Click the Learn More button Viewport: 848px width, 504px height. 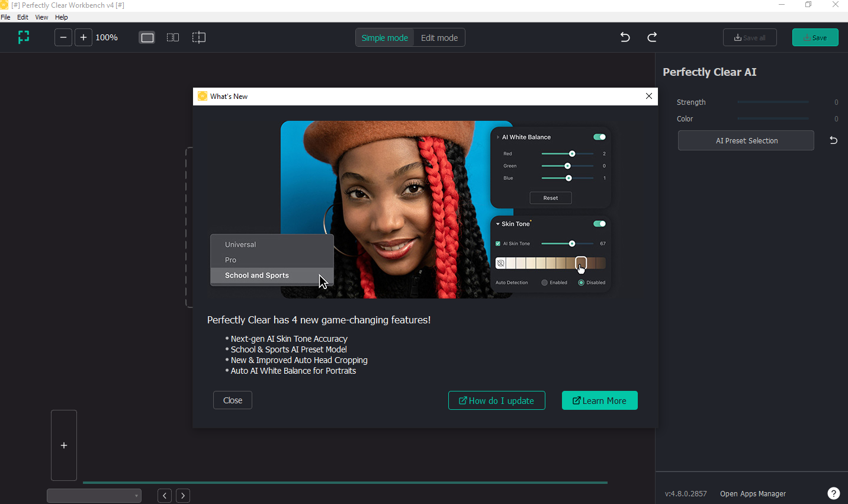click(600, 400)
